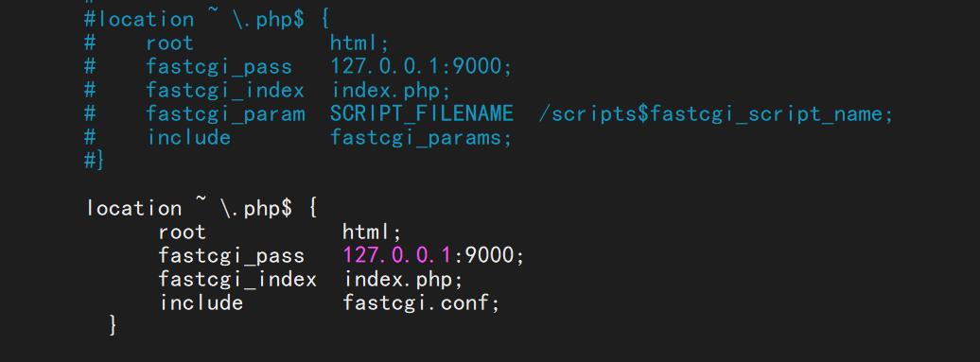Click the uncommented 'fastcgi_index' directive
This screenshot has width=980, height=362.
coord(237,279)
